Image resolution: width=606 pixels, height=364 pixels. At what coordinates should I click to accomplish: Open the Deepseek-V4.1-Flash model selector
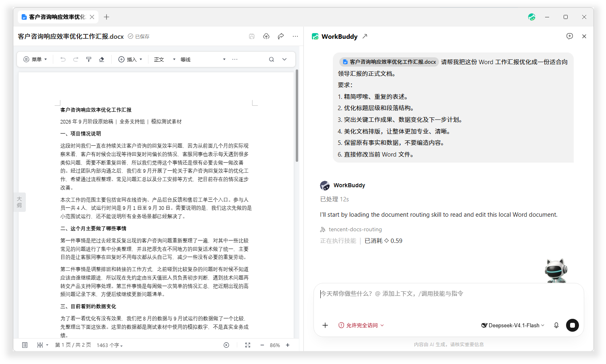513,325
